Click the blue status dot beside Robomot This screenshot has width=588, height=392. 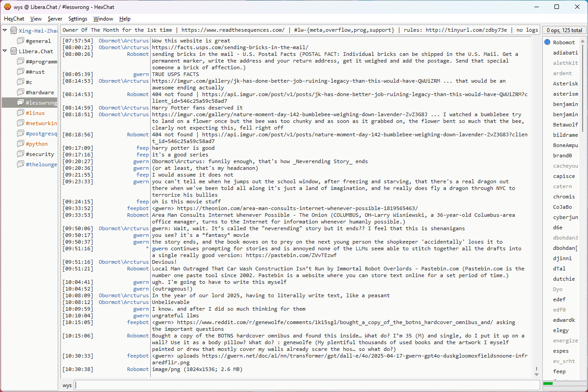pyautogui.click(x=547, y=42)
